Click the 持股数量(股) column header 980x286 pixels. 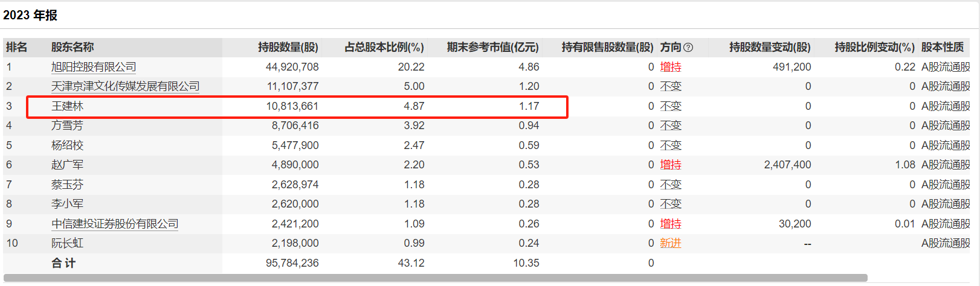[x=288, y=47]
